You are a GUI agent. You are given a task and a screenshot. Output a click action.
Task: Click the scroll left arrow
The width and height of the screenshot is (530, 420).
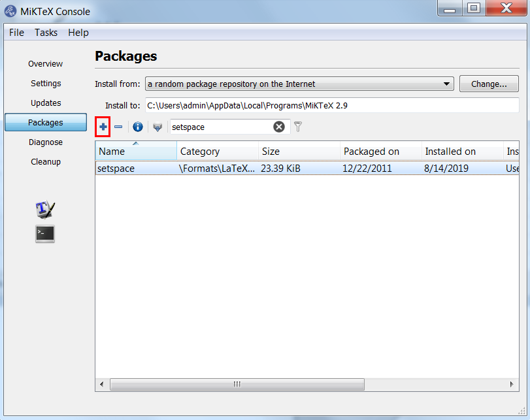[x=101, y=384]
